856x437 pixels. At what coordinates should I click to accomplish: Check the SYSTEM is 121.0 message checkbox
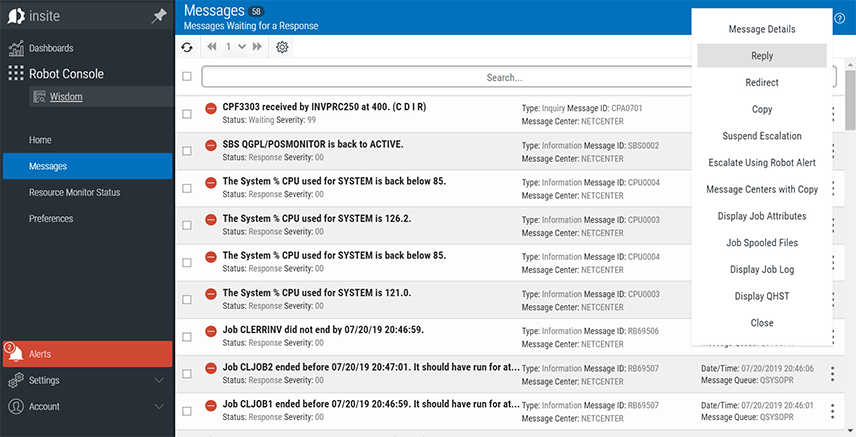187,299
